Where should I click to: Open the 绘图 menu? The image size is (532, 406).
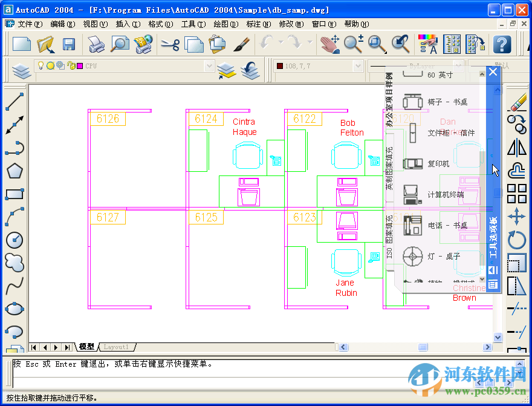pyautogui.click(x=225, y=24)
